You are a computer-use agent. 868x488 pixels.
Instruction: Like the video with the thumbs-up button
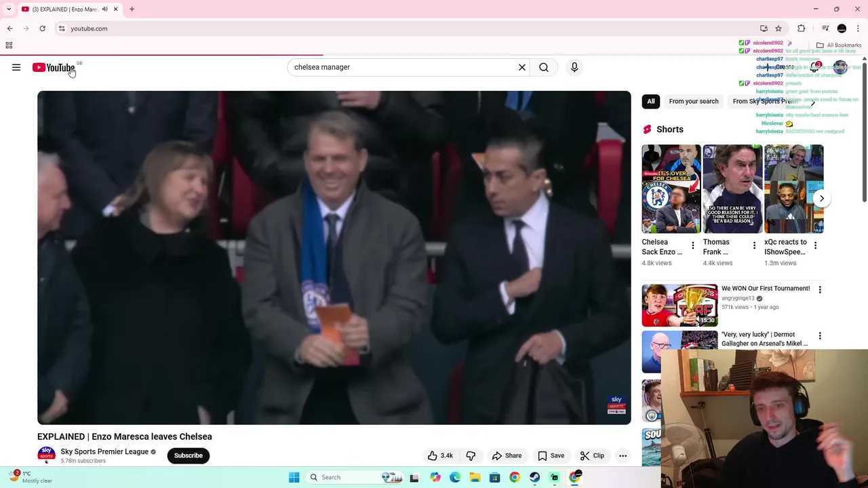[x=439, y=455]
